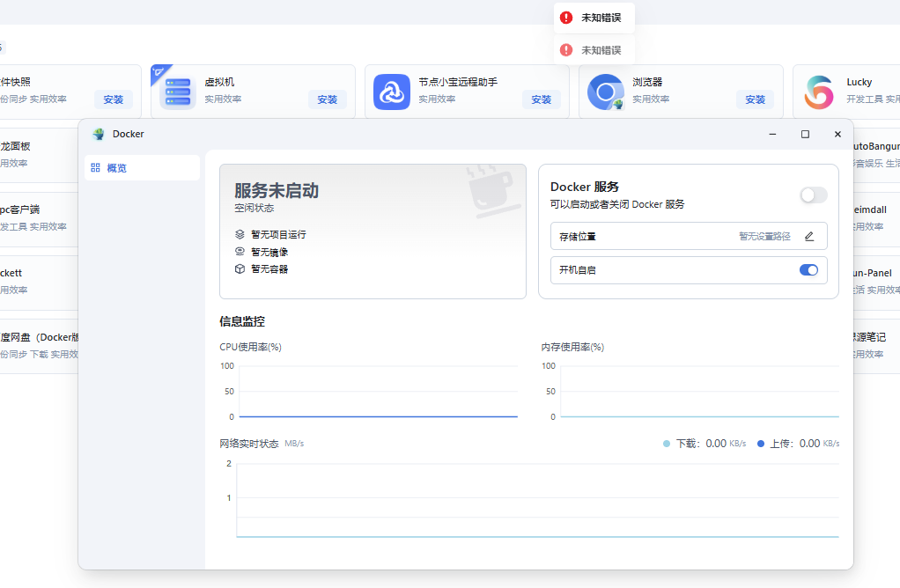Disable the 开机自启 toggle
Image resolution: width=900 pixels, height=588 pixels.
808,270
